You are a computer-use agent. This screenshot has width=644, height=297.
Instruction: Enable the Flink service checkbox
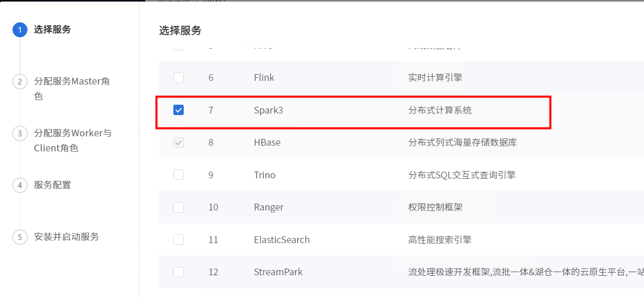pos(179,78)
